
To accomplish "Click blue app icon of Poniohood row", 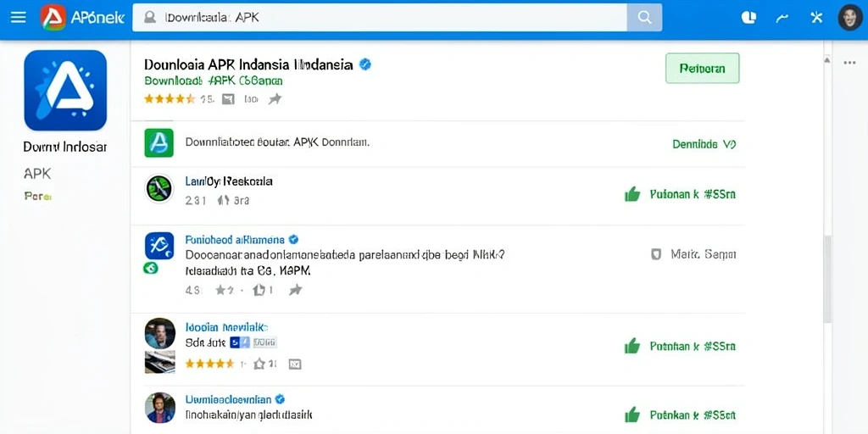I will (x=159, y=246).
